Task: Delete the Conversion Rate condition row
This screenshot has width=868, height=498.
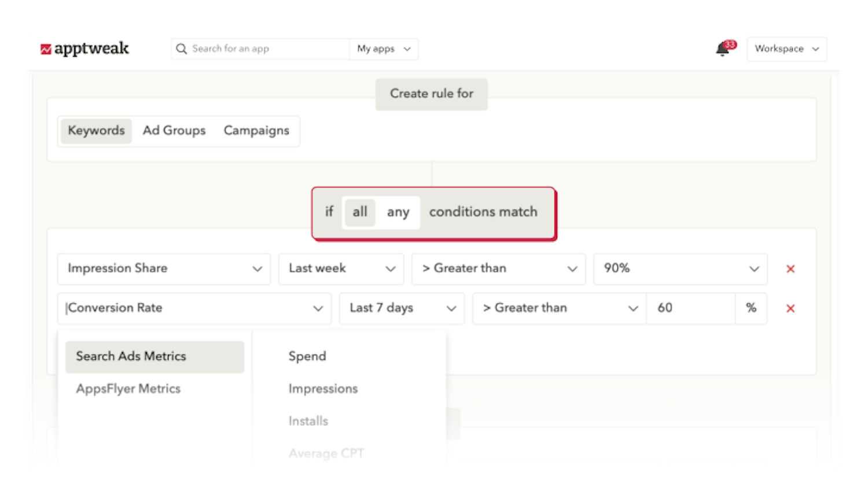Action: click(x=790, y=308)
